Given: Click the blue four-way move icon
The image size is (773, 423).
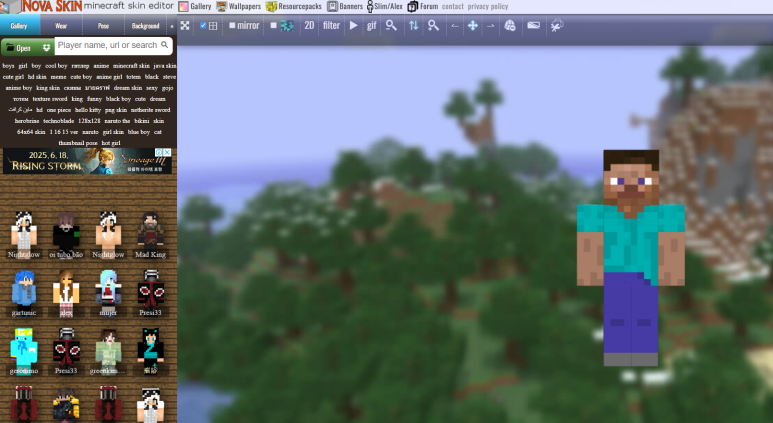Looking at the screenshot, I should [473, 26].
